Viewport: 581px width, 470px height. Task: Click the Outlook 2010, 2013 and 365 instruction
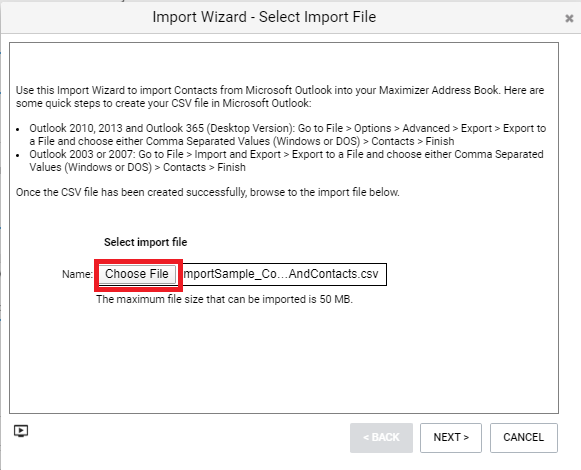(288, 135)
